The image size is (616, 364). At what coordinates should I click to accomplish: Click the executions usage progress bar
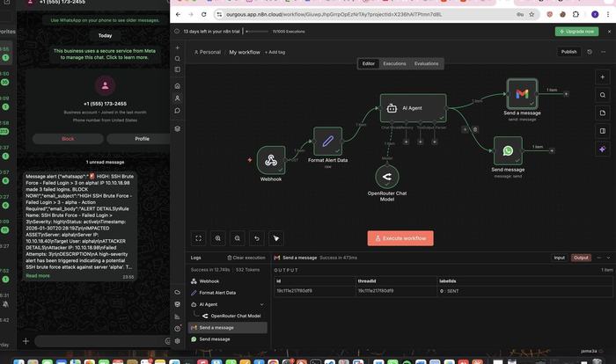(x=257, y=32)
